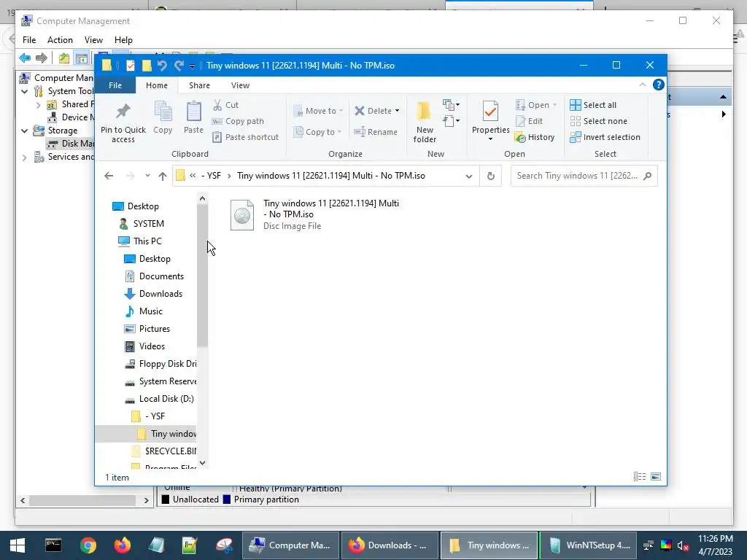Click History in the Open group
The image size is (747, 560).
point(535,137)
